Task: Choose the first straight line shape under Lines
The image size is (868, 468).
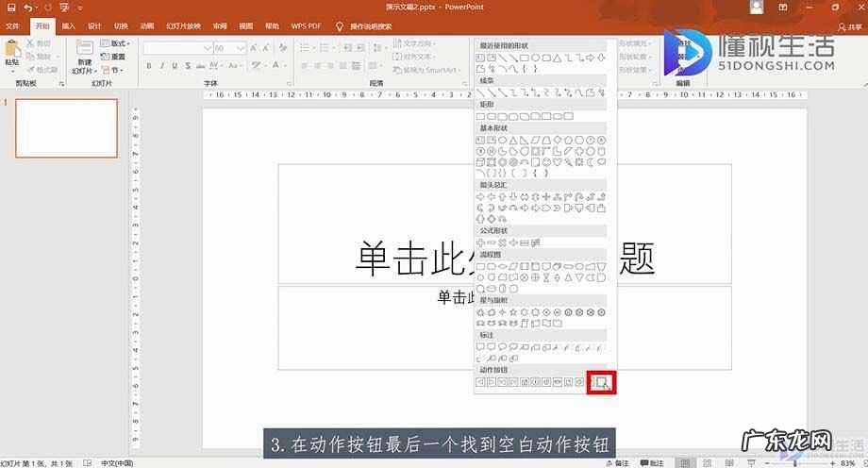Action: click(x=480, y=92)
